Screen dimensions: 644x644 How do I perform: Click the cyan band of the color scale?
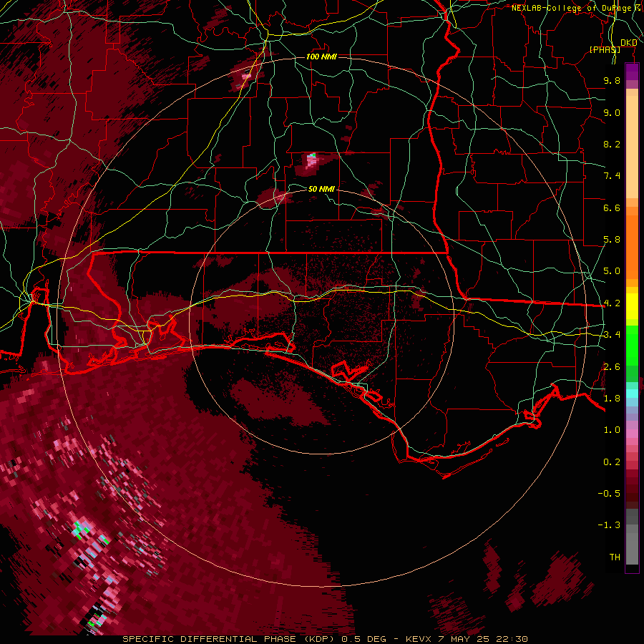click(x=632, y=393)
